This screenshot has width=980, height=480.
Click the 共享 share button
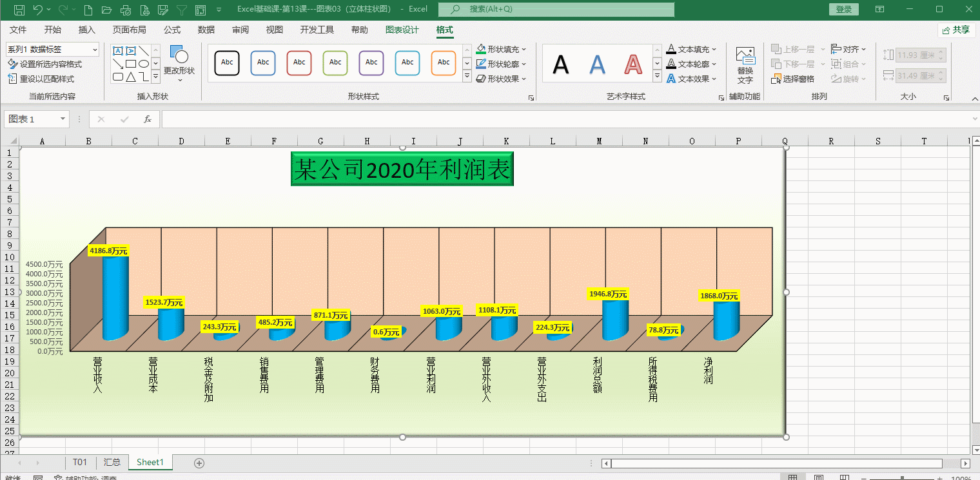click(x=955, y=30)
